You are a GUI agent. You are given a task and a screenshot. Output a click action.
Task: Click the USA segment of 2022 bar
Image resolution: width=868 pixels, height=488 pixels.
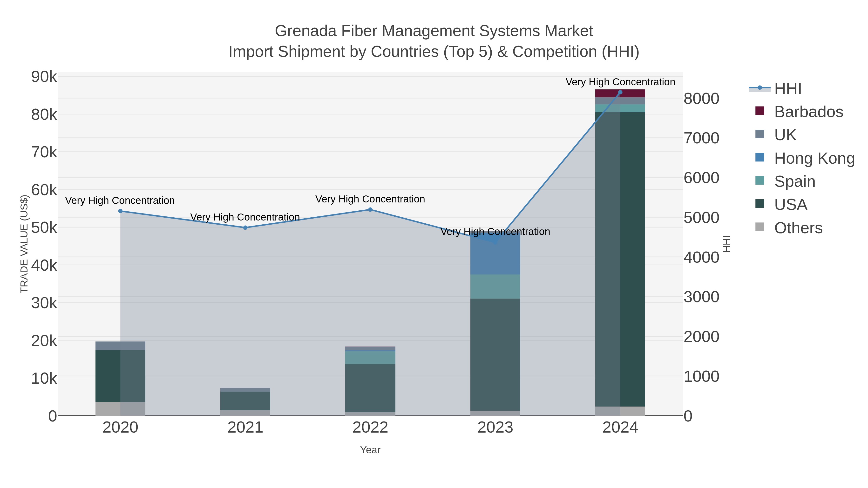pyautogui.click(x=370, y=388)
